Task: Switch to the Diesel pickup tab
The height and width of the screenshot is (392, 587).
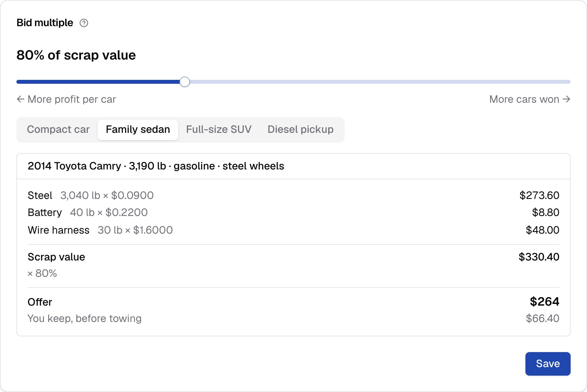Action: tap(300, 130)
